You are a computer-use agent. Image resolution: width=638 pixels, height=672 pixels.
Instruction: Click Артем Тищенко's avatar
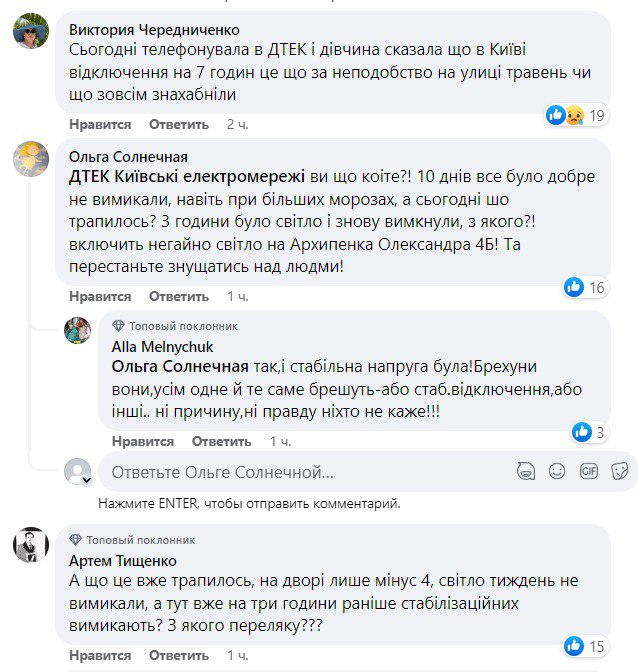(29, 545)
